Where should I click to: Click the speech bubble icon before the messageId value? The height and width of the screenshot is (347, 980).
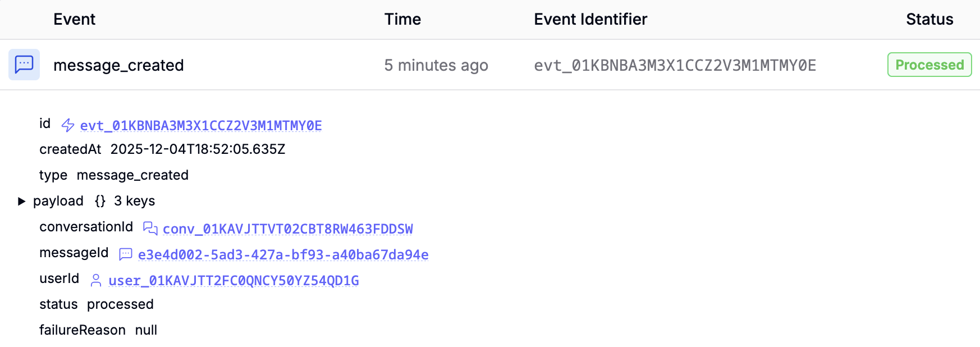pos(125,254)
